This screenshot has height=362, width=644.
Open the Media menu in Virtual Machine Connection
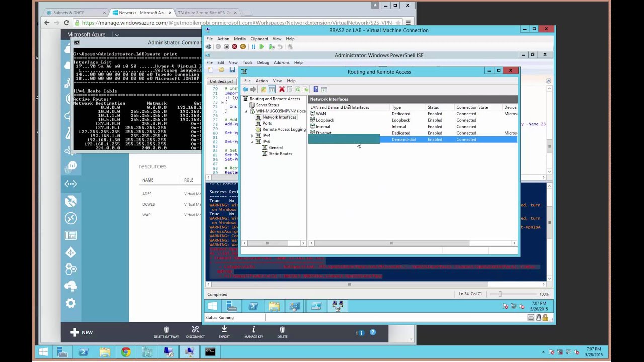[x=239, y=39]
